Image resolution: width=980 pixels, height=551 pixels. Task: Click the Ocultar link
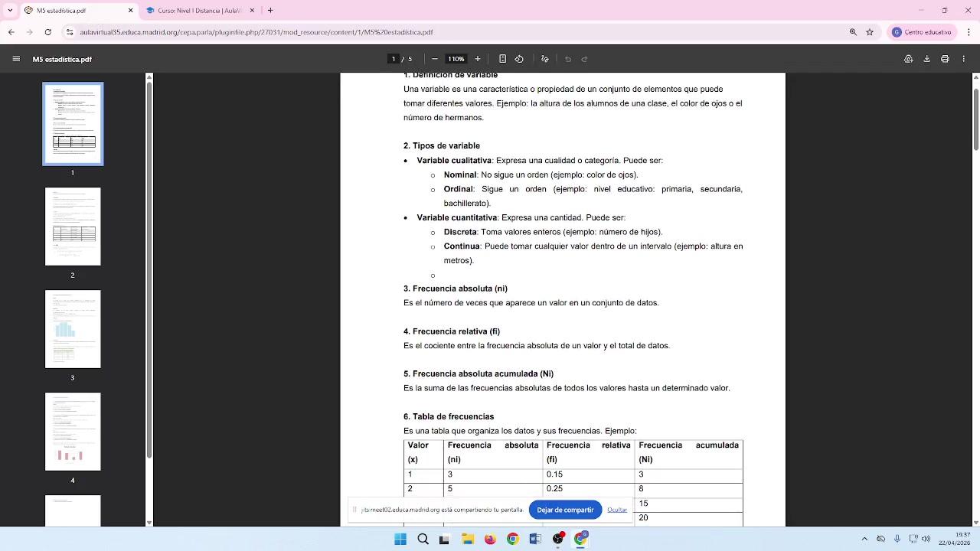pos(617,510)
